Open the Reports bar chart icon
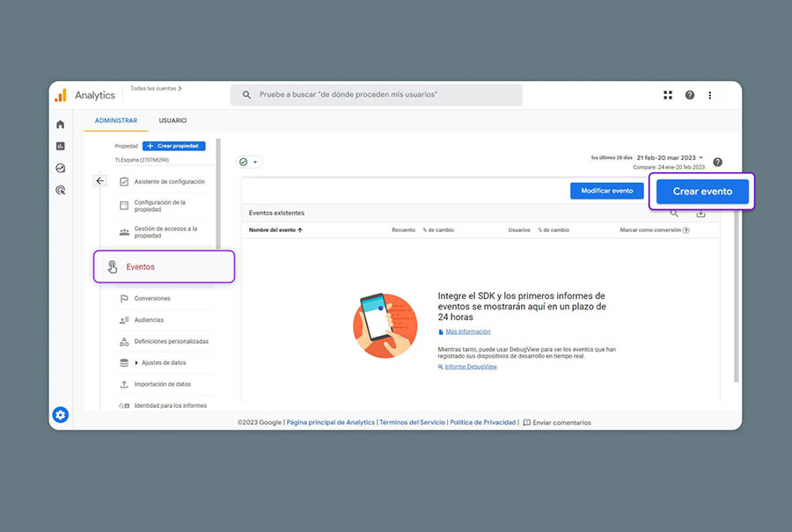This screenshot has height=532, width=792. [61, 146]
